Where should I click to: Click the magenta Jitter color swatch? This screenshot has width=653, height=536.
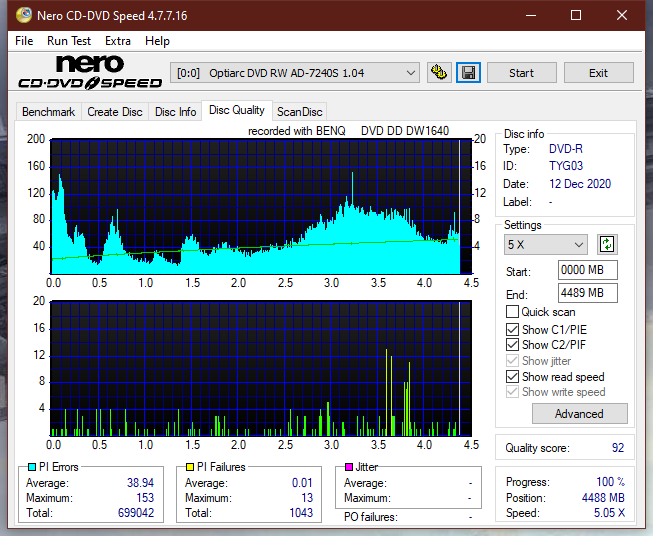(x=349, y=467)
